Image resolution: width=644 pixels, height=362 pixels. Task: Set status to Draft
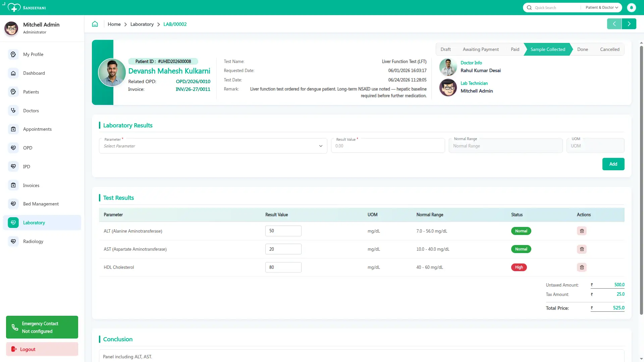pos(445,49)
